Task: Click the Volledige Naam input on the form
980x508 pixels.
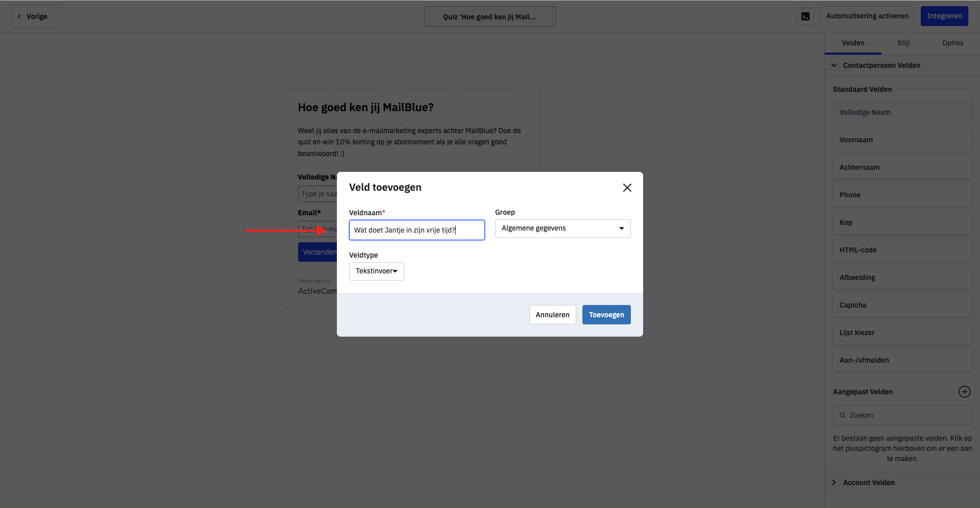Action: (x=317, y=194)
